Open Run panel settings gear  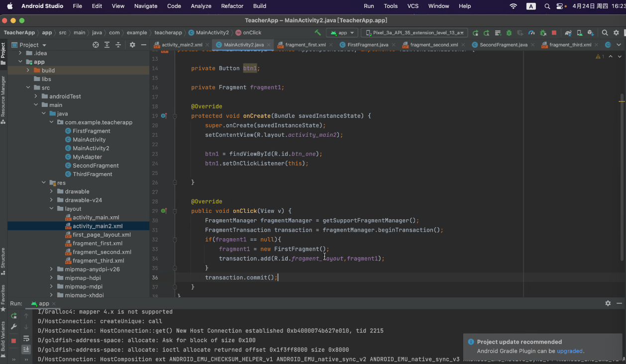pos(608,303)
